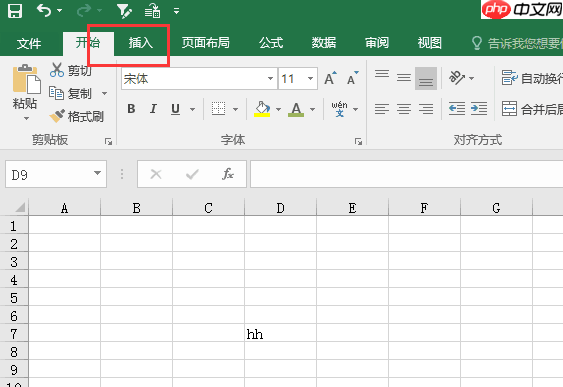This screenshot has width=563, height=387.
Task: Click 合并后居中 merge button
Action: click(532, 109)
